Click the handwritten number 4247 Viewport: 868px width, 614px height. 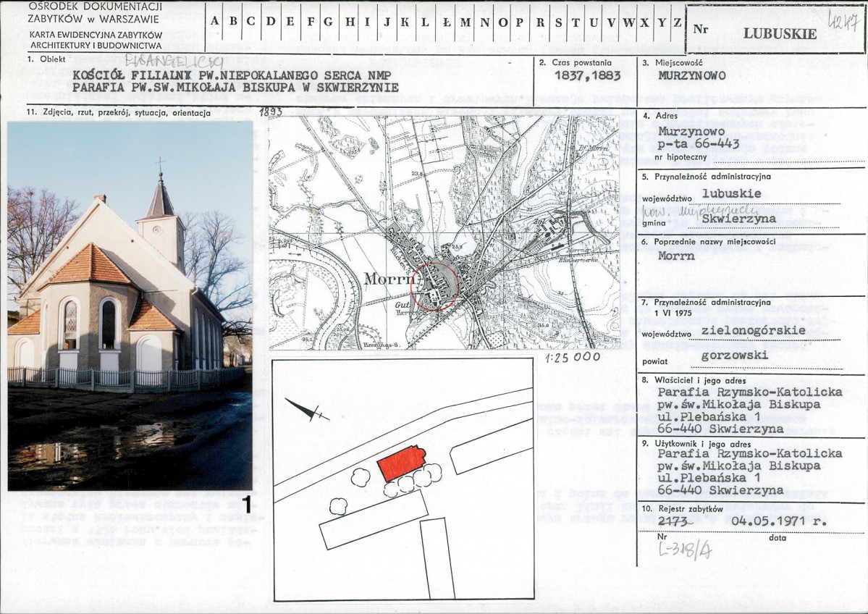[844, 22]
